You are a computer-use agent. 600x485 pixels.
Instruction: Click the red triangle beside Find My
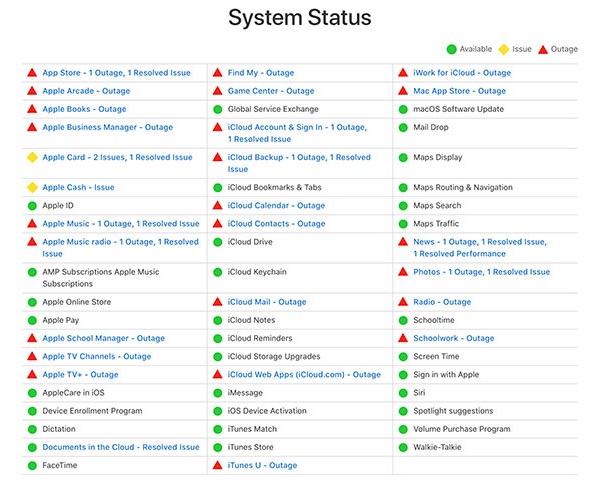pyautogui.click(x=217, y=73)
